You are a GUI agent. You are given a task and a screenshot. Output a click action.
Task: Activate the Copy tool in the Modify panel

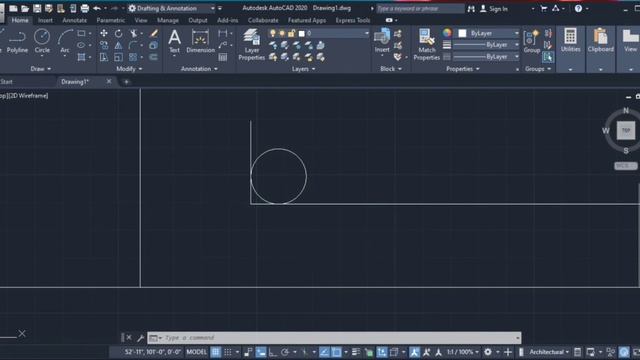(x=104, y=45)
